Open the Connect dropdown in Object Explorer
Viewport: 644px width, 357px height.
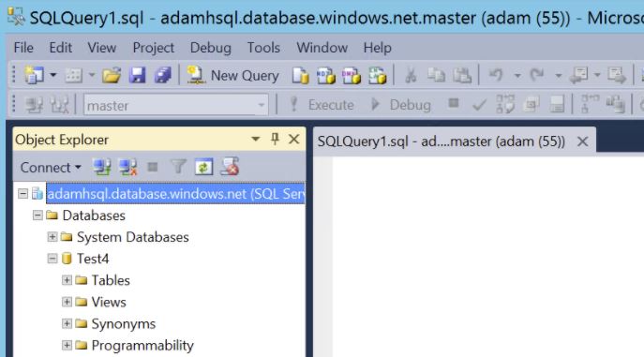(51, 168)
